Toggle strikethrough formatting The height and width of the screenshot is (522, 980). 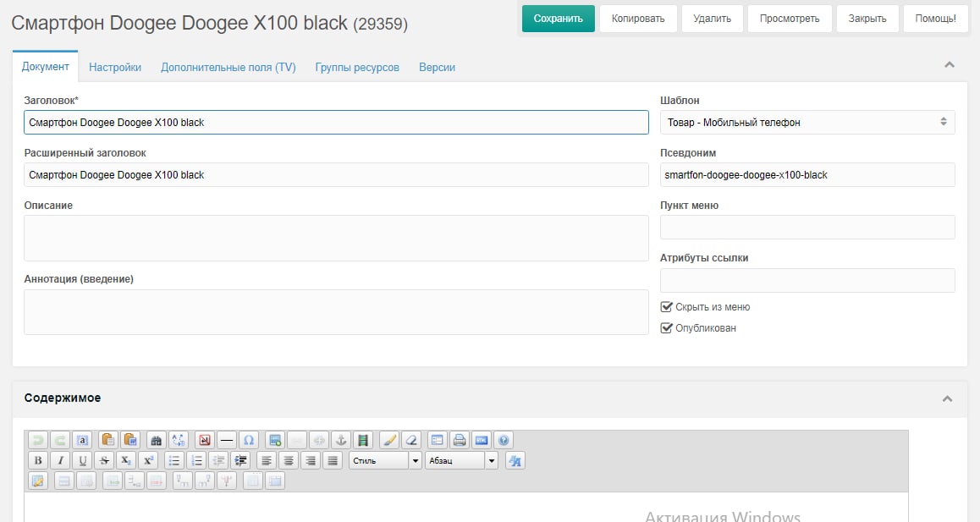click(104, 461)
